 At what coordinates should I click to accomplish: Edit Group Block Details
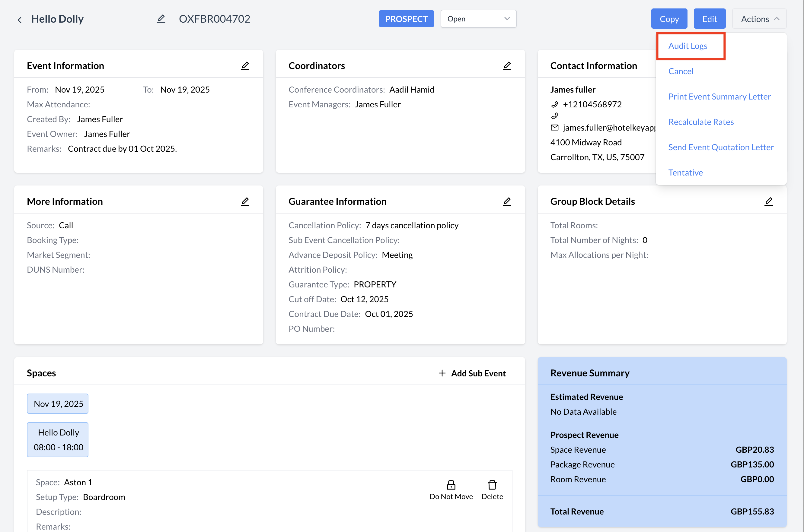(x=768, y=201)
